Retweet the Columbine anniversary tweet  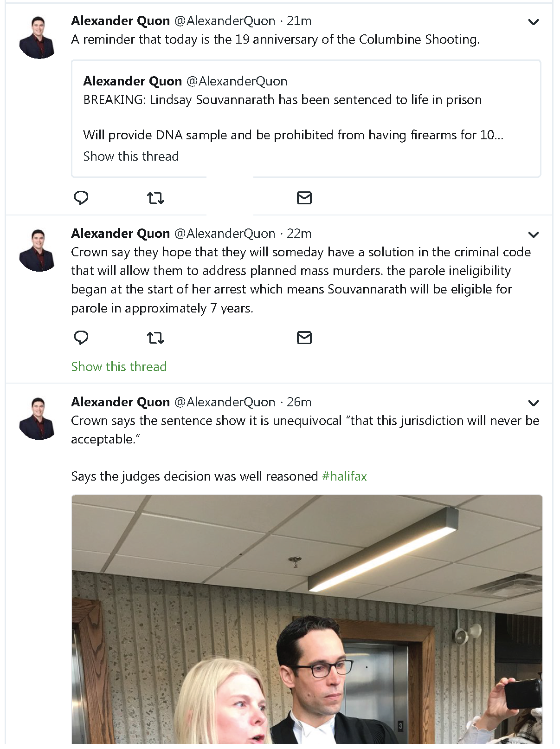tap(155, 198)
